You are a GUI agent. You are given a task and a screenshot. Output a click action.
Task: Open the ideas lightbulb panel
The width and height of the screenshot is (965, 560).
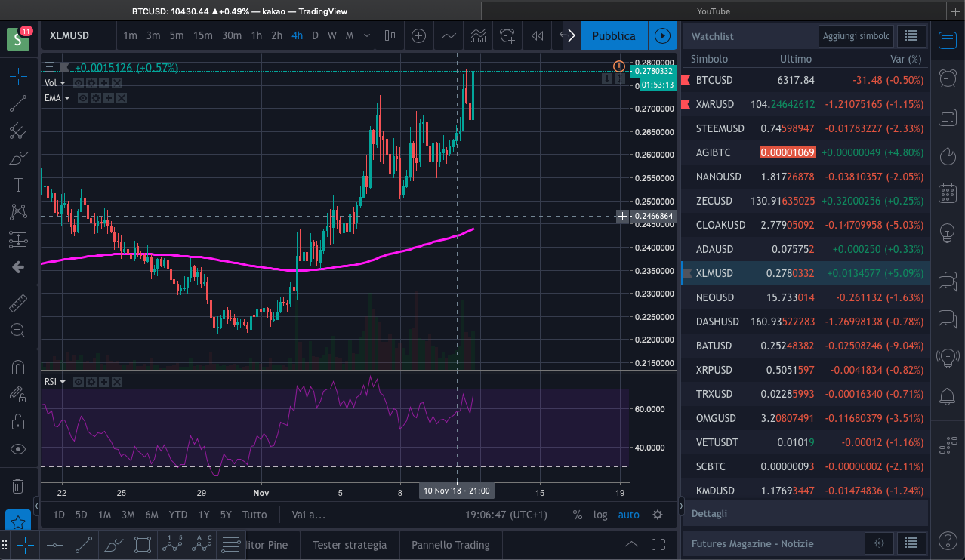(947, 233)
